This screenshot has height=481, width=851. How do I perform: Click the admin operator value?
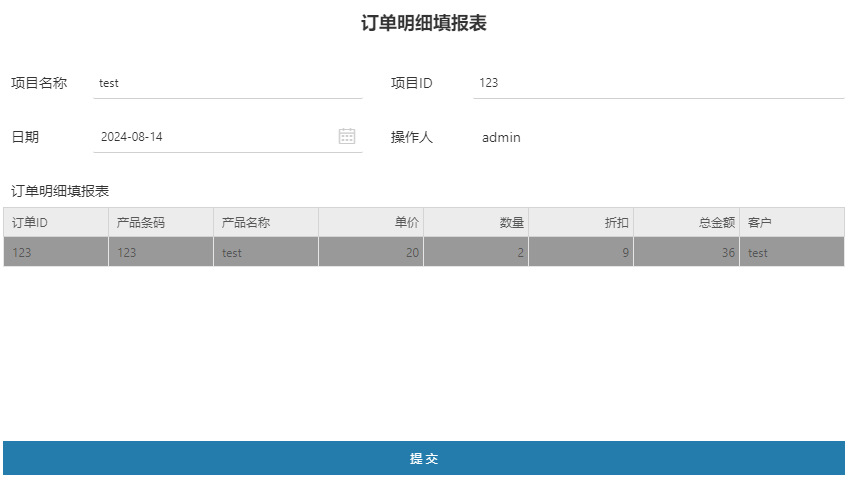pyautogui.click(x=501, y=137)
